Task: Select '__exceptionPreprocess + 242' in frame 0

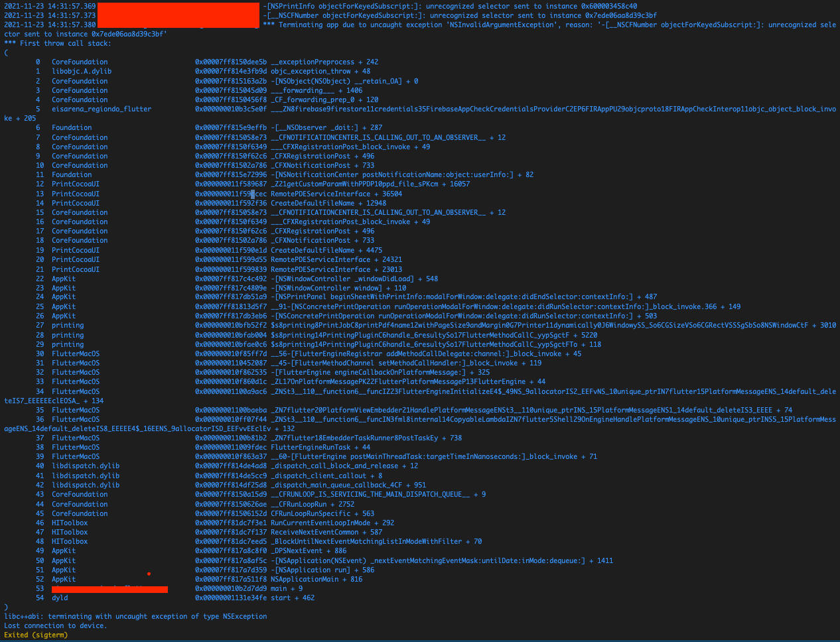Action: [x=324, y=62]
